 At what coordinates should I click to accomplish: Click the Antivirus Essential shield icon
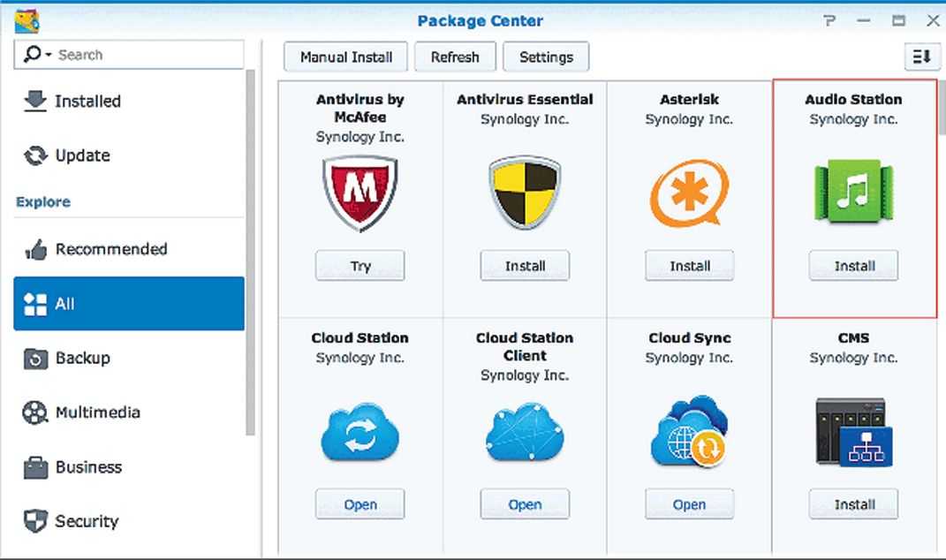coord(525,192)
